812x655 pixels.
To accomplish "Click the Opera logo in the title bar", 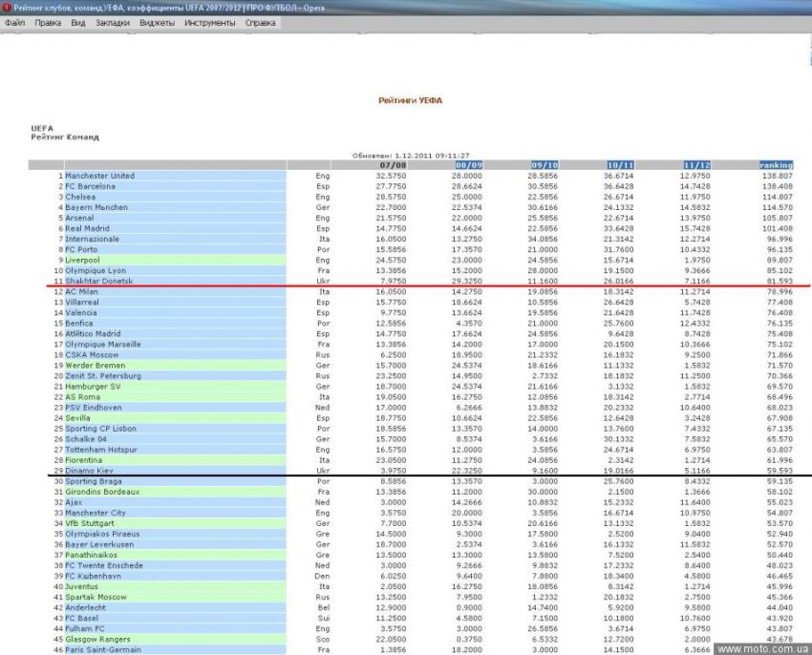I will (x=7, y=8).
